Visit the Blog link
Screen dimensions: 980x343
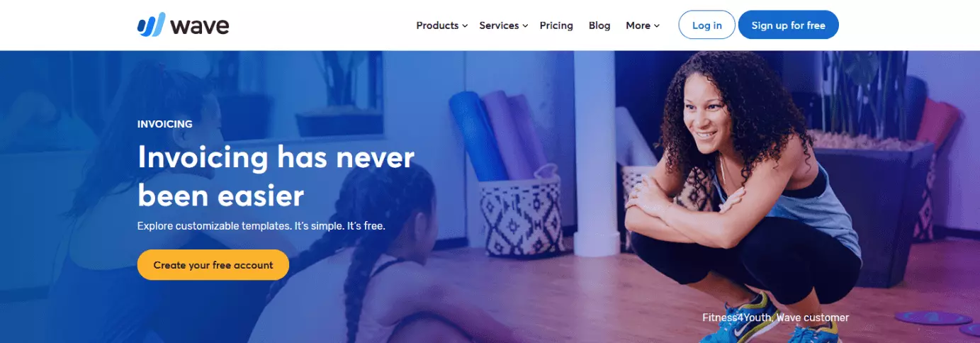[x=599, y=26]
